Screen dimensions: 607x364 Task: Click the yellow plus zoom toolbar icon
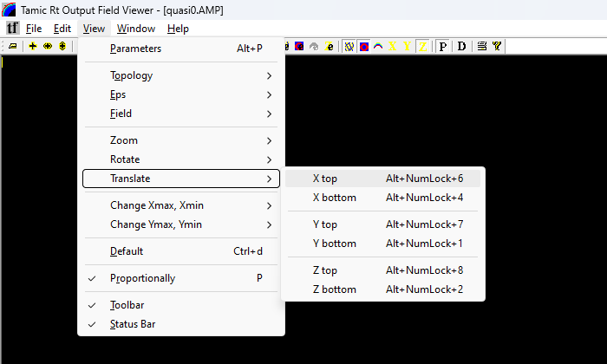tap(33, 47)
